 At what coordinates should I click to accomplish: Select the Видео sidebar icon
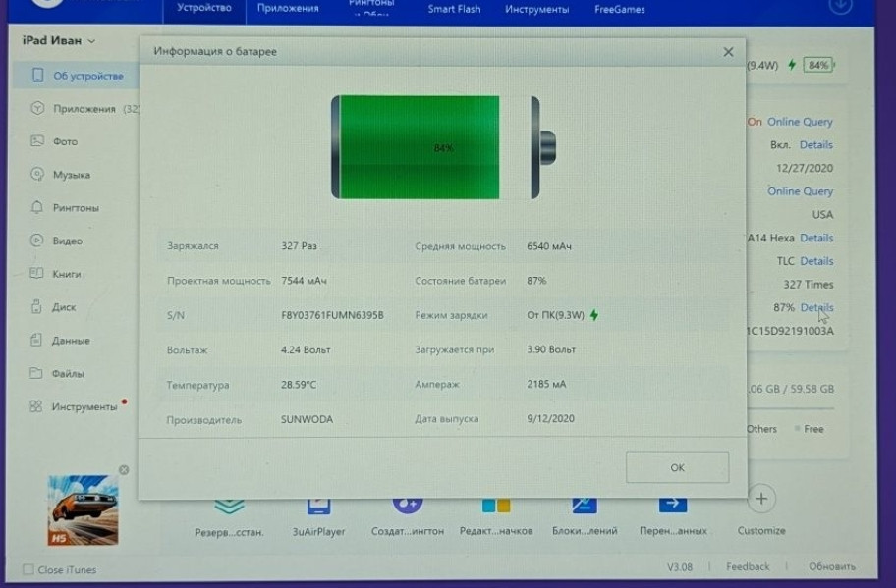click(x=37, y=241)
